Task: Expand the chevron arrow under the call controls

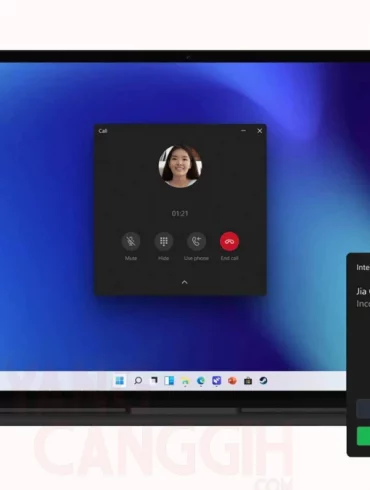Action: [x=184, y=282]
